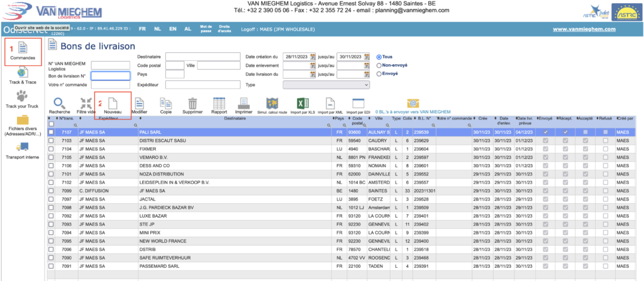Open Track & Trace globe icon

click(x=23, y=76)
